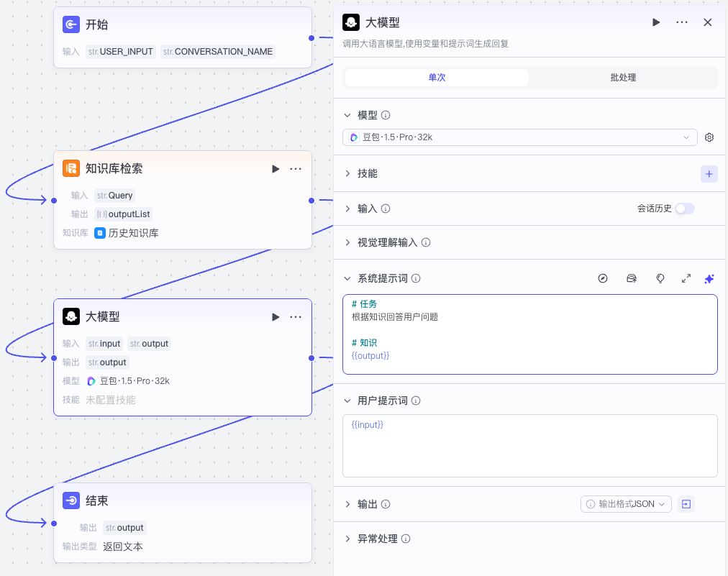
Task: Collapse the 系统提示词 section
Action: click(x=348, y=278)
